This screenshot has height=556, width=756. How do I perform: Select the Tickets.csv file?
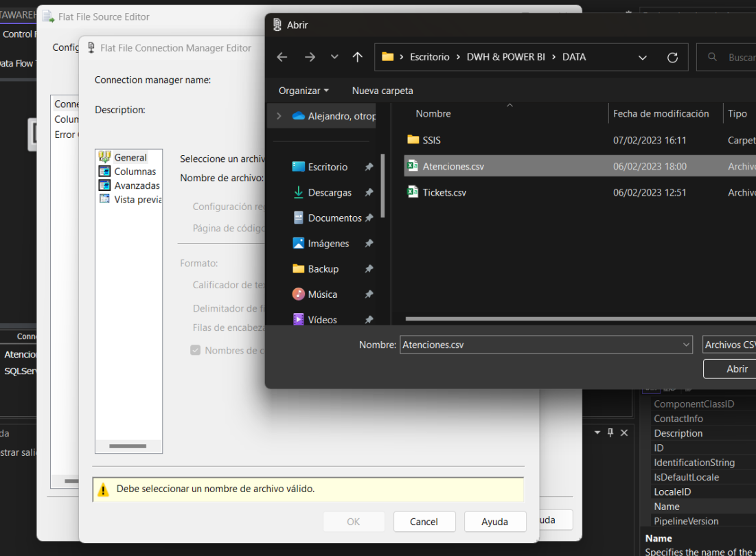444,193
